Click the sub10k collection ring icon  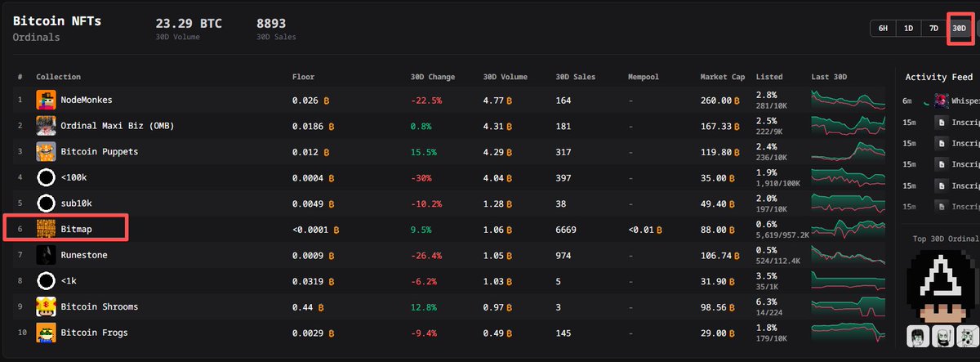[x=46, y=203]
